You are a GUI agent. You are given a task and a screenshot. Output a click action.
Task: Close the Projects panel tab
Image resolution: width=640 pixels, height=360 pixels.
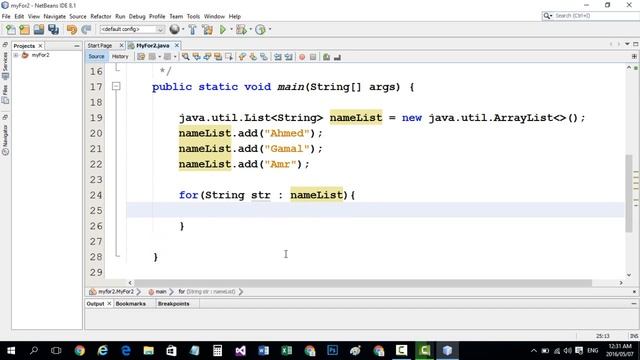pos(40,46)
